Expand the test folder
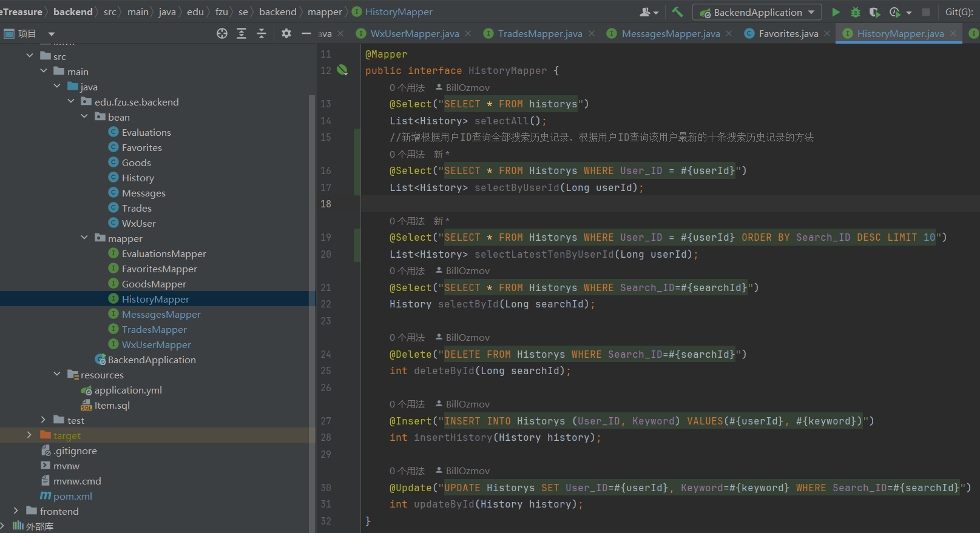This screenshot has width=980, height=533. (43, 420)
